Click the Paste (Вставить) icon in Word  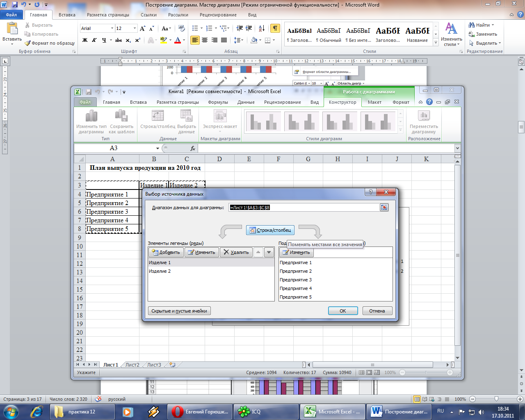(12, 29)
